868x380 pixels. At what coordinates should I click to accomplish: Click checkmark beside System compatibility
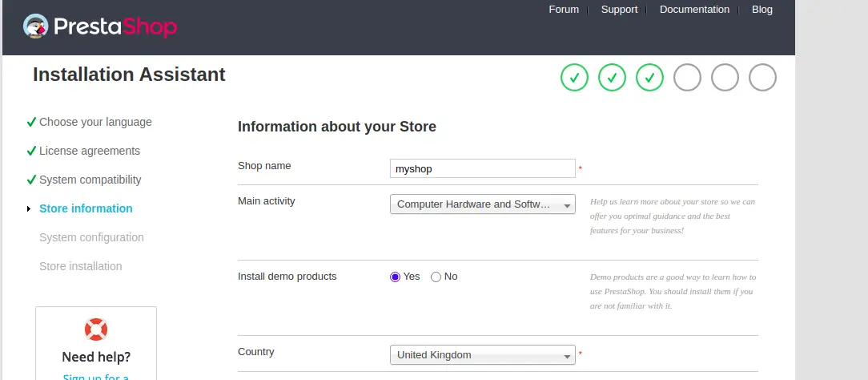pos(31,180)
